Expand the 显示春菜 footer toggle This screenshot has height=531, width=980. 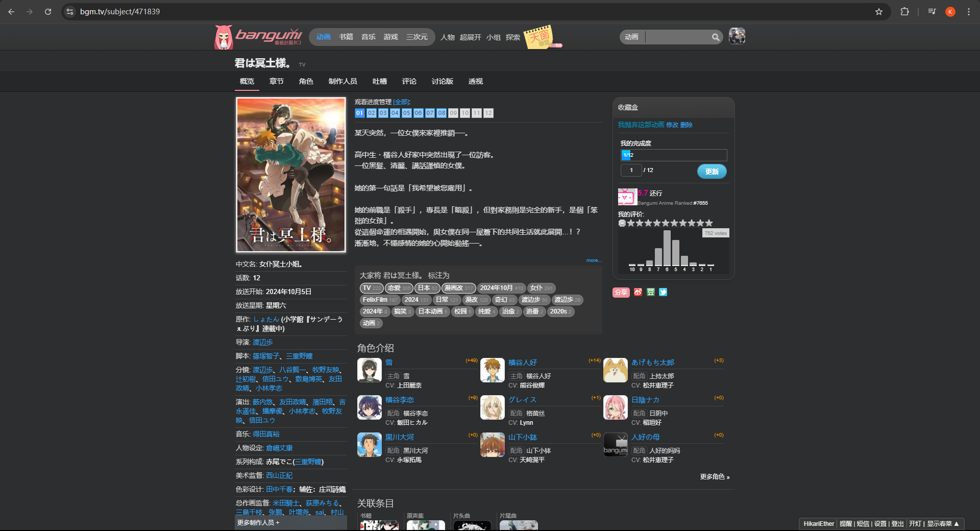(943, 523)
